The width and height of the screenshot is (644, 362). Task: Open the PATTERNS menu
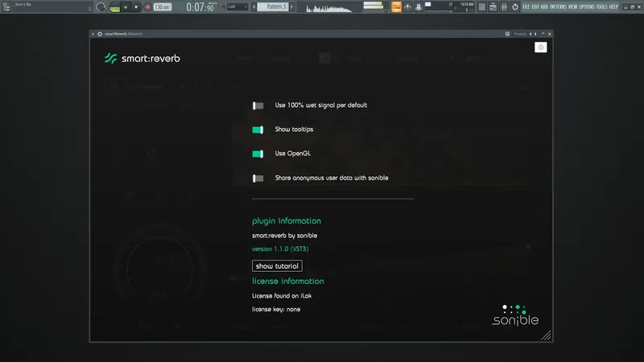pos(558,7)
